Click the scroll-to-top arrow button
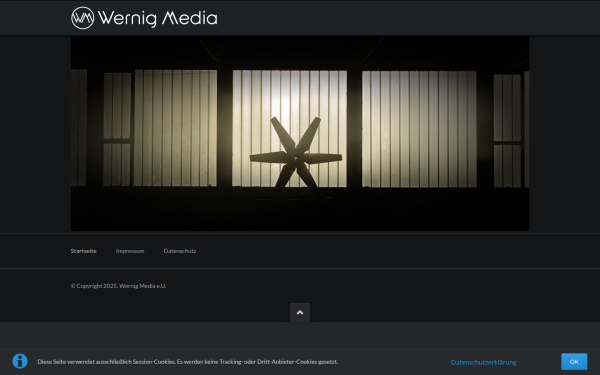Viewport: 600px width, 375px height. tap(300, 312)
